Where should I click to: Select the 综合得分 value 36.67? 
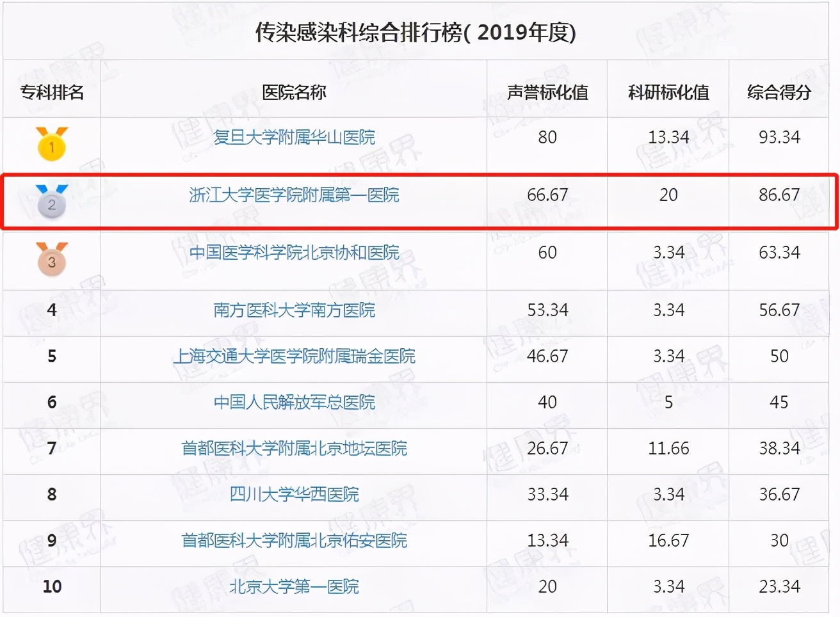779,494
